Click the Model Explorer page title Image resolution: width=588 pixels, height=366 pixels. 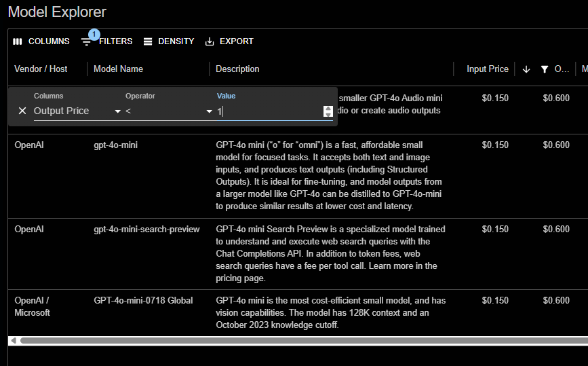(57, 12)
